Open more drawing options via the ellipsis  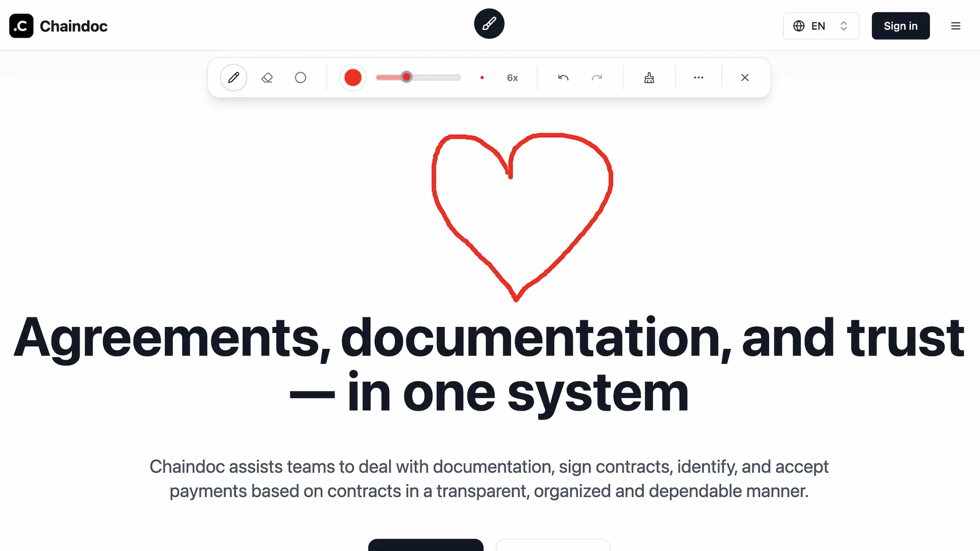coord(698,78)
